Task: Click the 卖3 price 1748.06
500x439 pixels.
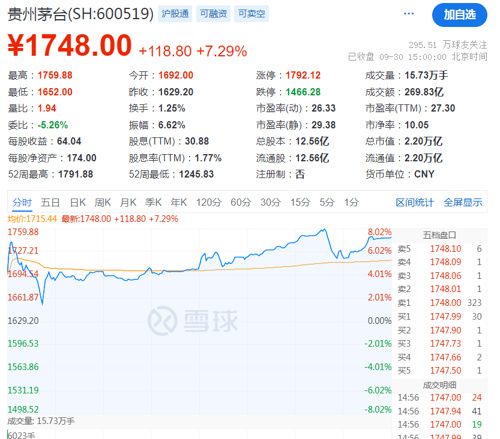Action: coord(446,276)
